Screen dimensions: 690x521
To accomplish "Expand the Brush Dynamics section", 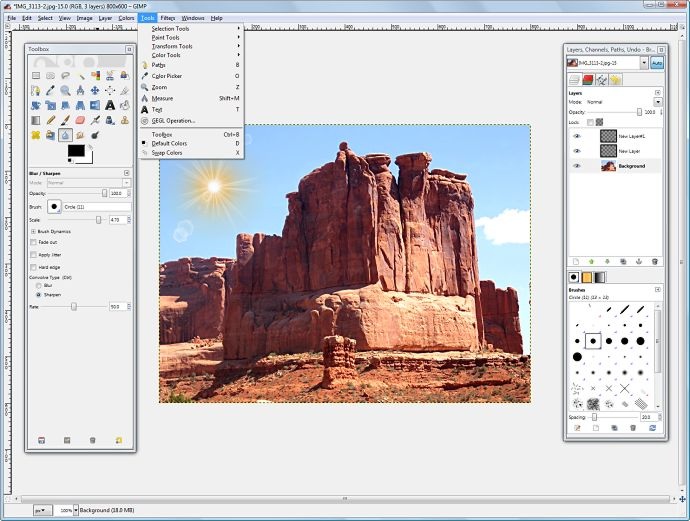I will point(34,231).
